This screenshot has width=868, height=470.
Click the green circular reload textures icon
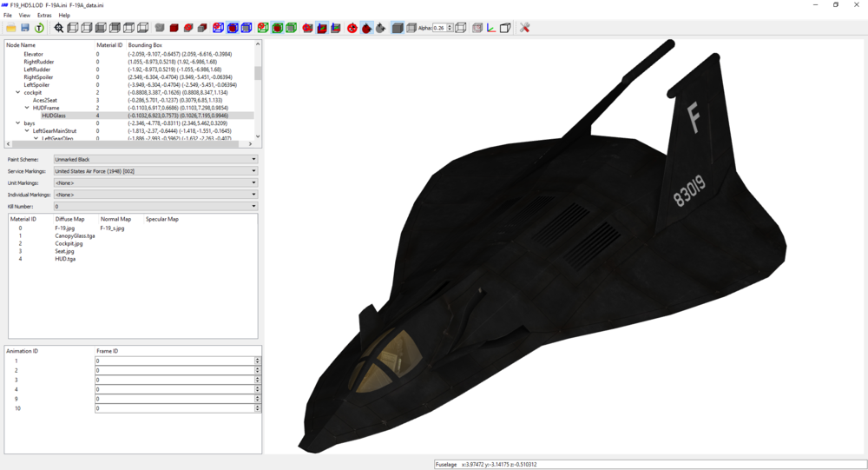click(x=39, y=28)
